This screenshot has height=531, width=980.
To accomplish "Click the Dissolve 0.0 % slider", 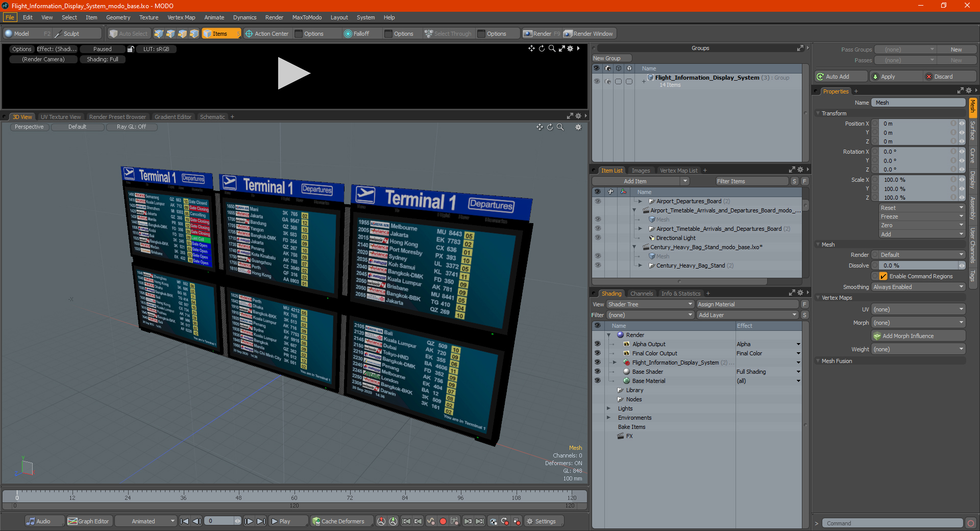I will tap(917, 265).
